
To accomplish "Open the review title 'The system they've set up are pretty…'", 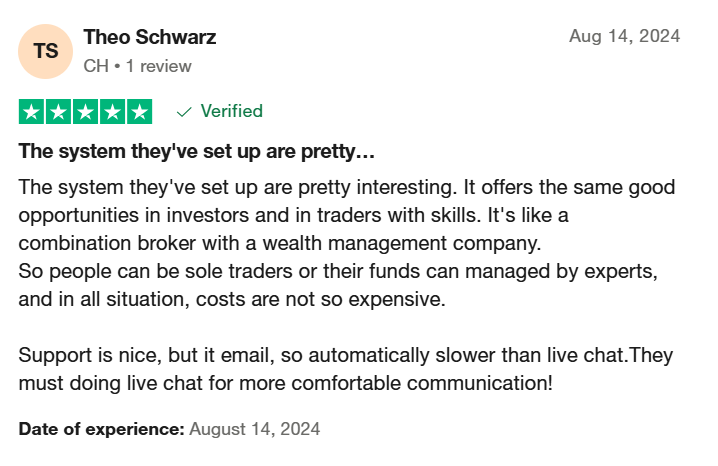I will [x=196, y=151].
